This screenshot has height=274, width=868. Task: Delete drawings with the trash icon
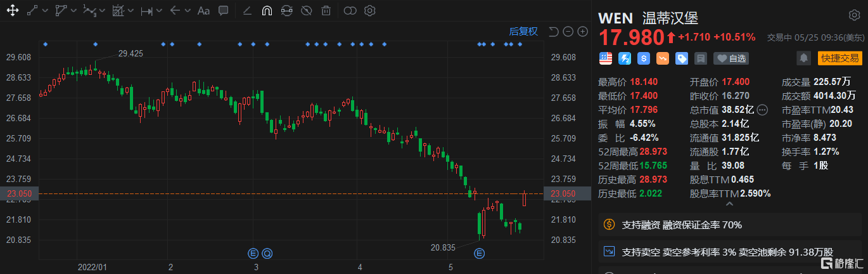coord(326,11)
